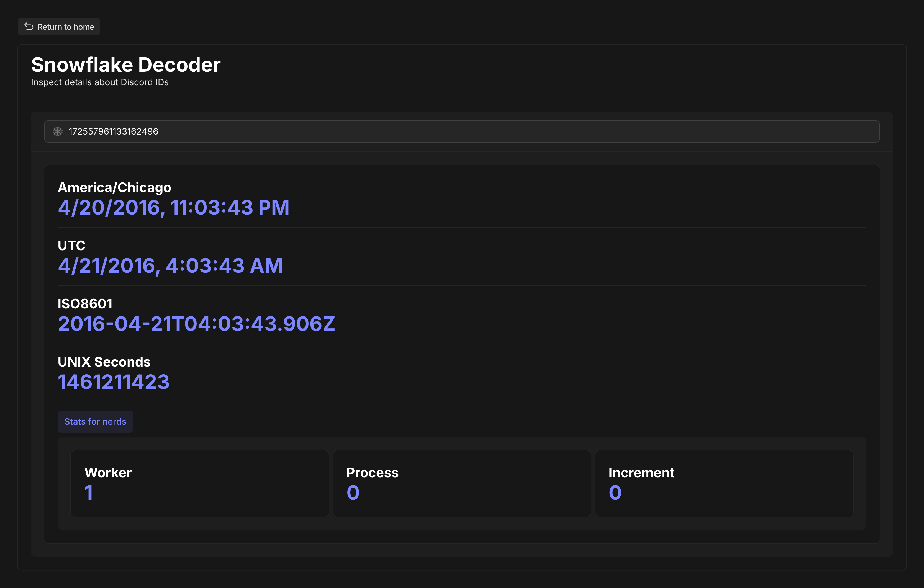Click the America/Chicago timestamp value
The width and height of the screenshot is (924, 588).
click(x=173, y=208)
